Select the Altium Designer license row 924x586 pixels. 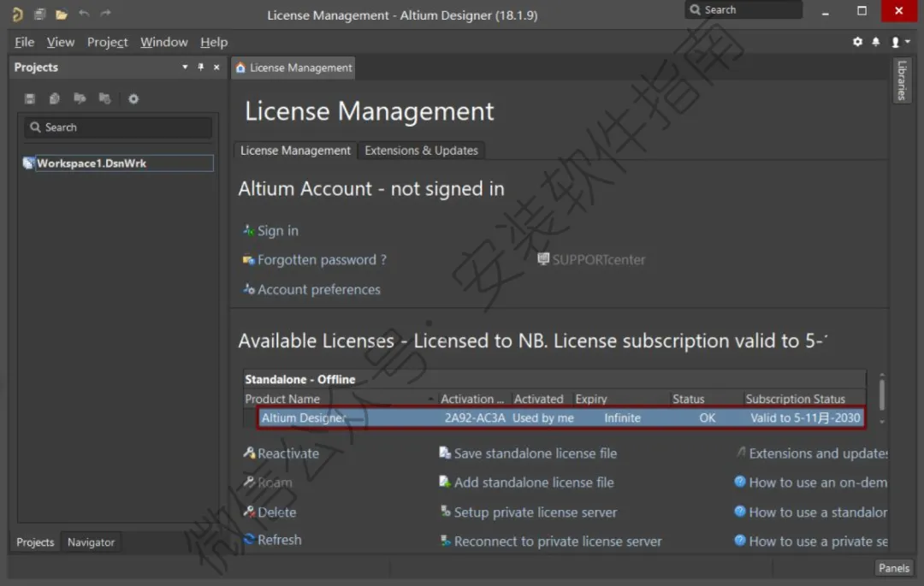coord(561,418)
